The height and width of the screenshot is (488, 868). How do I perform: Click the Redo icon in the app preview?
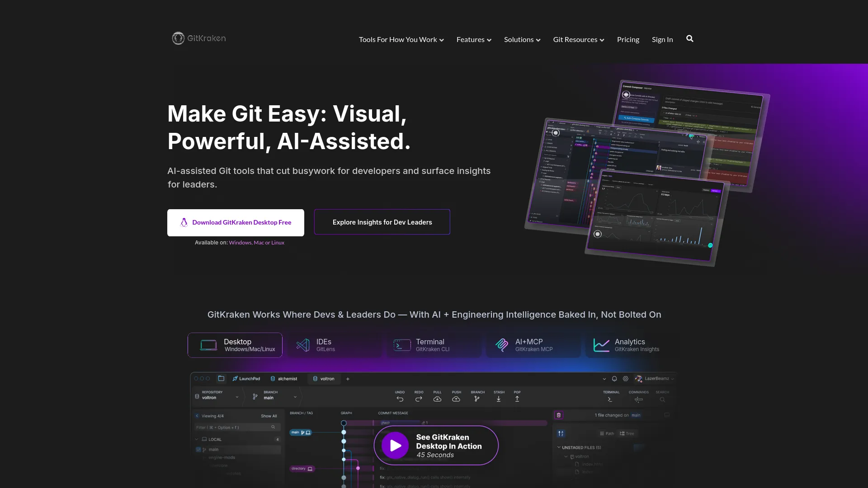click(x=419, y=399)
